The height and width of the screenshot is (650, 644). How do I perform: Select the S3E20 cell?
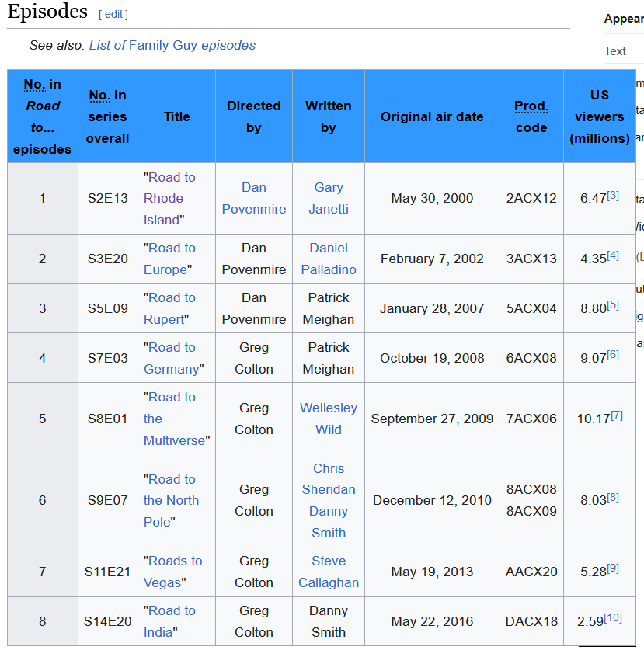click(107, 259)
